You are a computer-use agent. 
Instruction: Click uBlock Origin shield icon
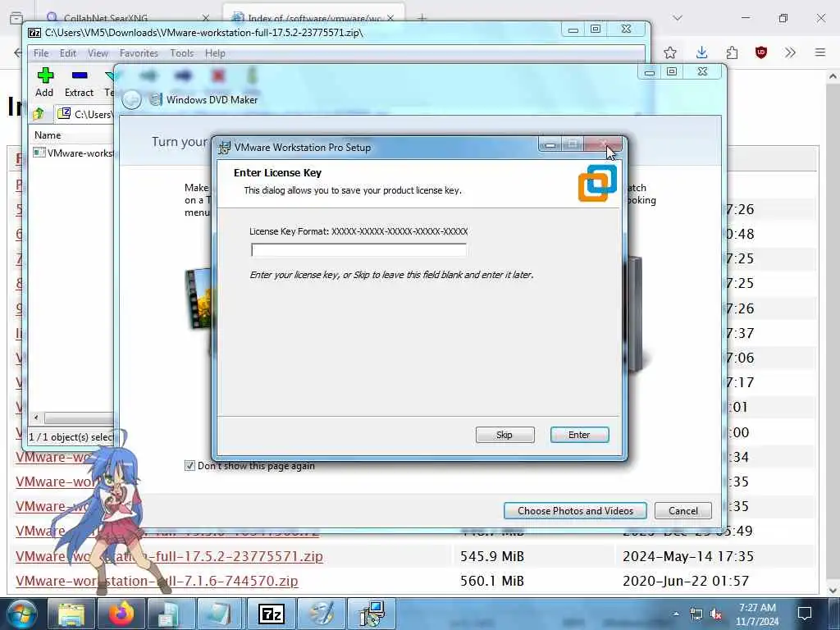(x=760, y=52)
